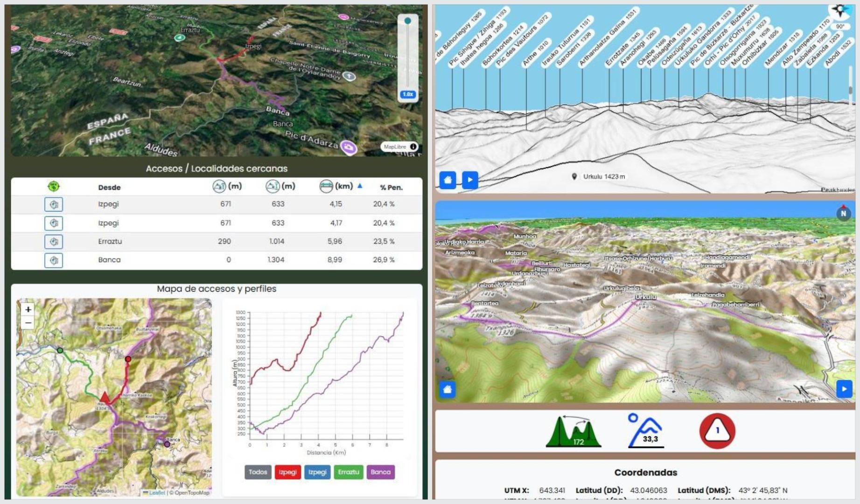Click the purple Banca start point on map
The image size is (860, 504).
tap(167, 444)
